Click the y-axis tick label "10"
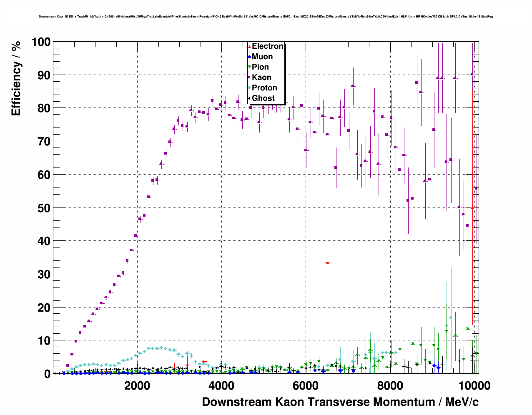Image resolution: width=532 pixels, height=415 pixels. [x=44, y=341]
